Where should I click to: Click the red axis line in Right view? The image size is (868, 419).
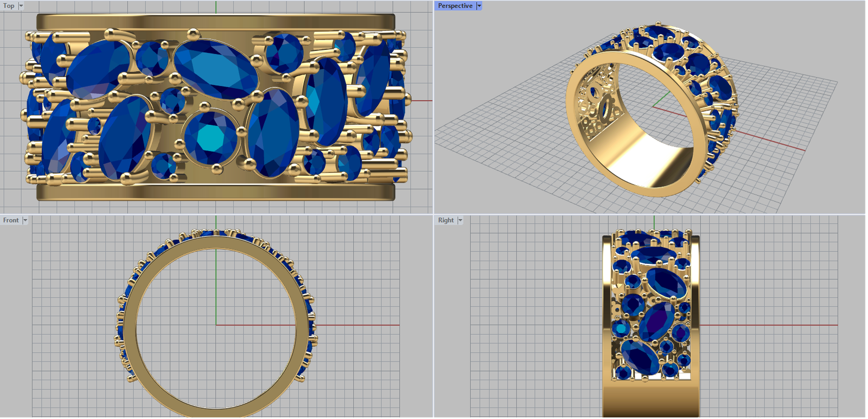[x=770, y=325]
